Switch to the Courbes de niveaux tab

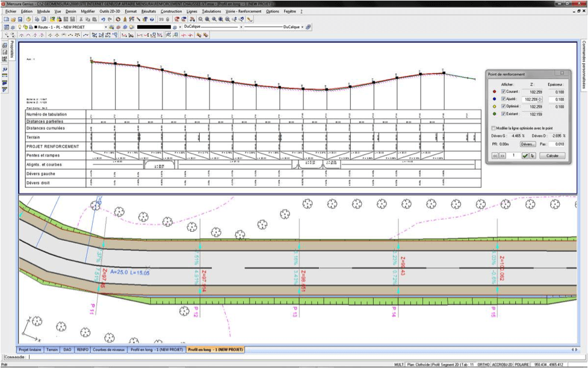pos(109,349)
